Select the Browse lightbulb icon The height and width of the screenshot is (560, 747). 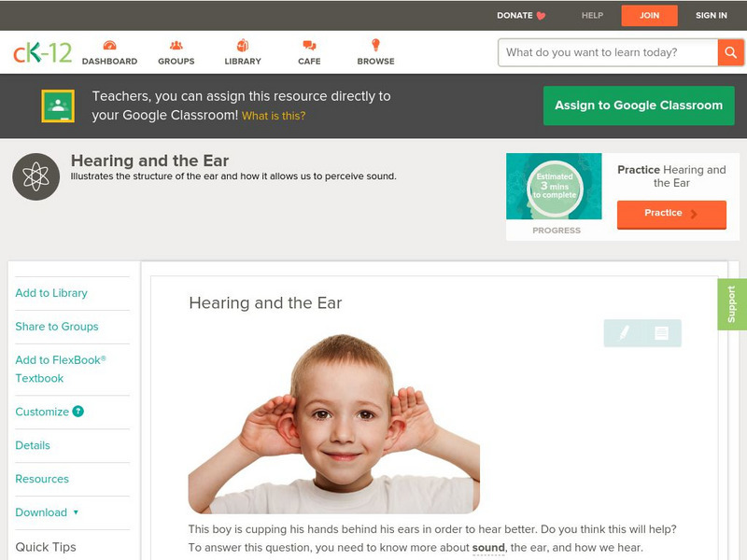(x=375, y=45)
